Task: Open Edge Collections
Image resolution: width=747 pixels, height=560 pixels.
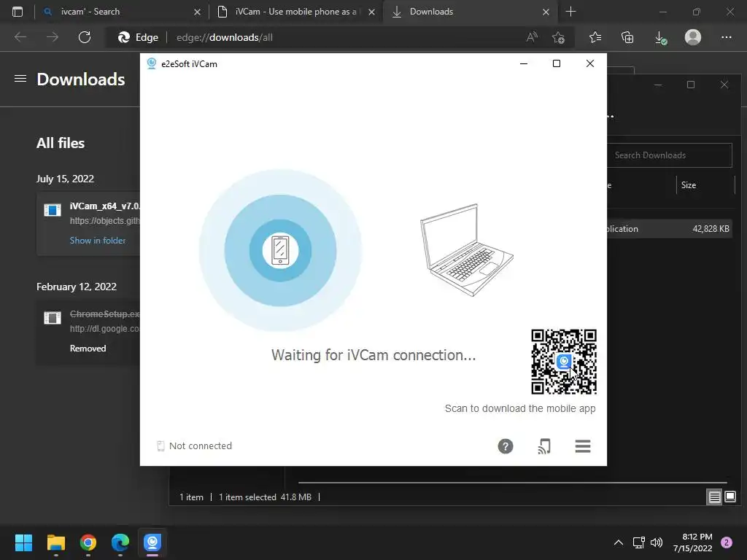Action: [x=627, y=37]
